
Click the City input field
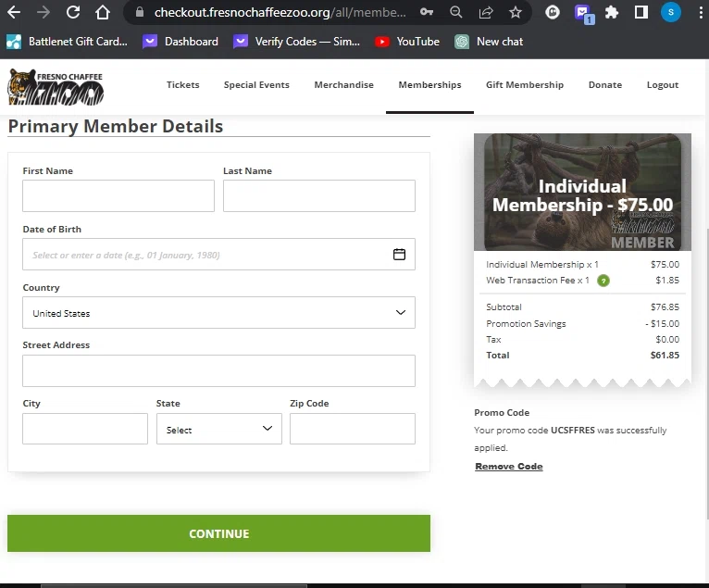[85, 429]
